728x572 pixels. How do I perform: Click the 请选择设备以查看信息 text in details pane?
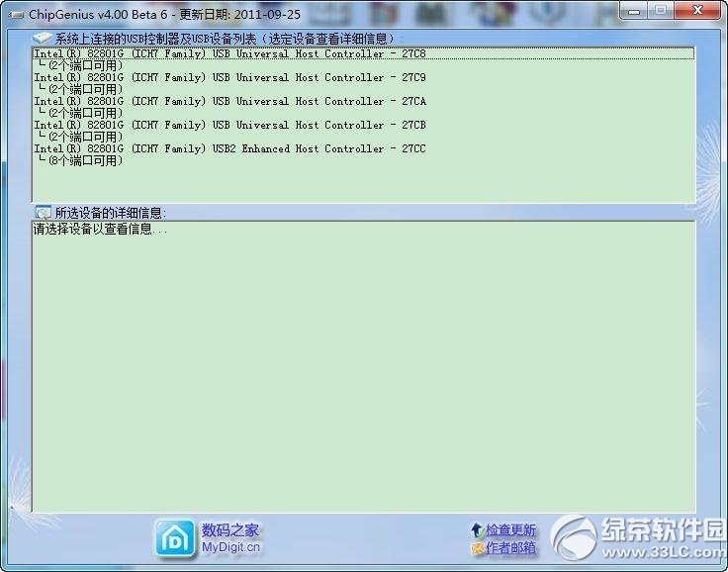point(100,229)
